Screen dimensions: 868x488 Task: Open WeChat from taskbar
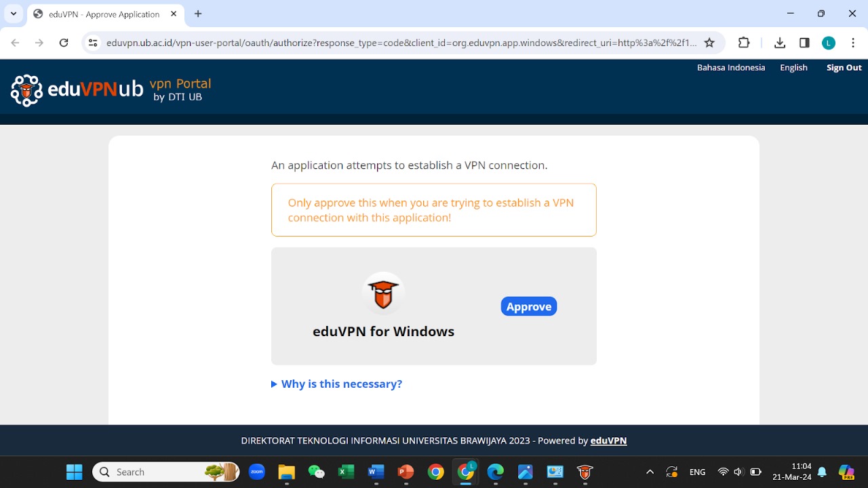click(317, 472)
